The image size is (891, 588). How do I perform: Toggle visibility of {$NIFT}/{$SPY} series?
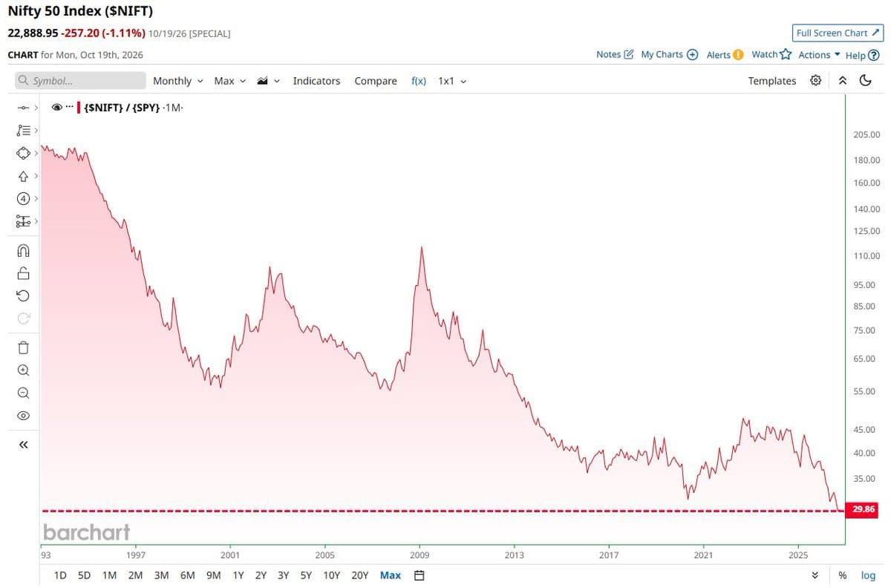pos(57,108)
